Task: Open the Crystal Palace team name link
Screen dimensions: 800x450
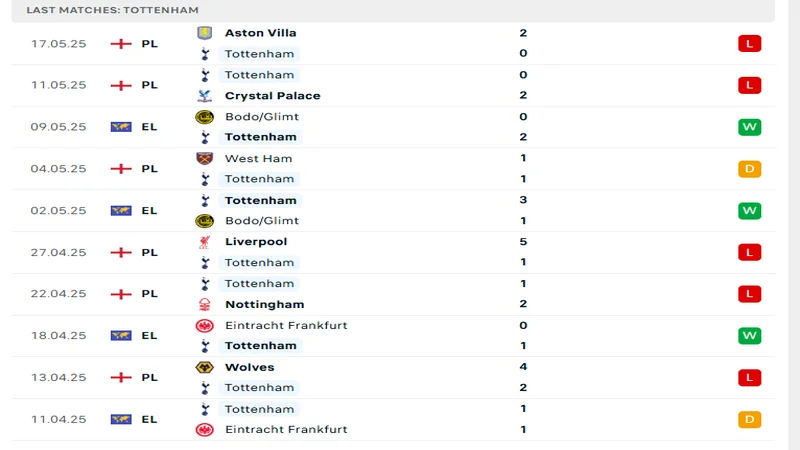Action: click(272, 96)
